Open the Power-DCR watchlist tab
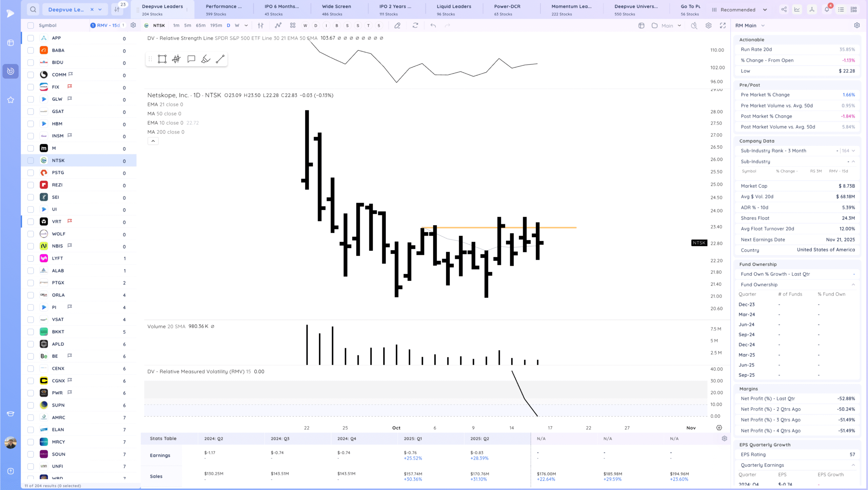Screen dimensions: 868x490 click(x=507, y=9)
